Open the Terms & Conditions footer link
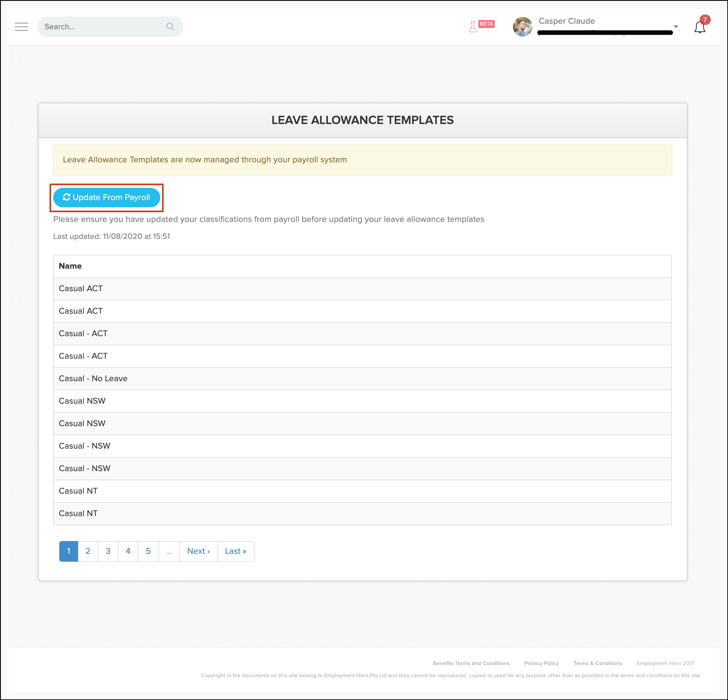 coord(597,663)
